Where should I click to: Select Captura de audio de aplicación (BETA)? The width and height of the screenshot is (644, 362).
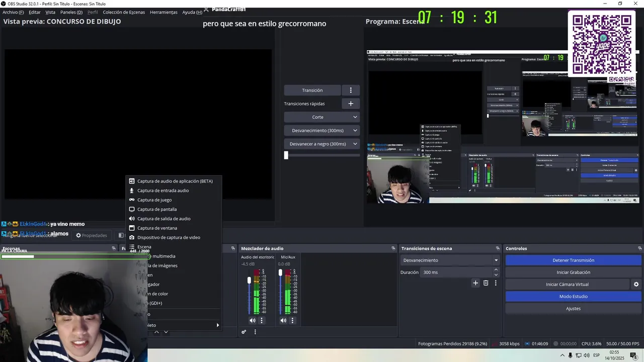click(x=174, y=181)
